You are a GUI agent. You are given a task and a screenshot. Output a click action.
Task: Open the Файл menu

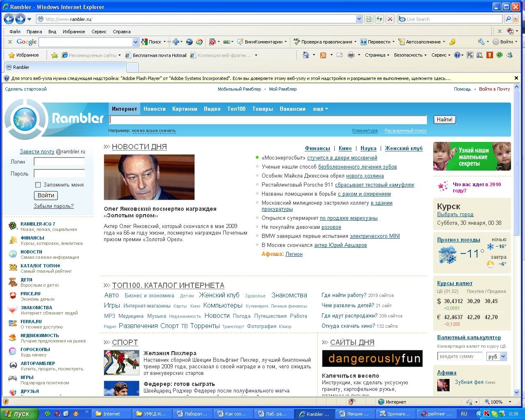tap(15, 32)
